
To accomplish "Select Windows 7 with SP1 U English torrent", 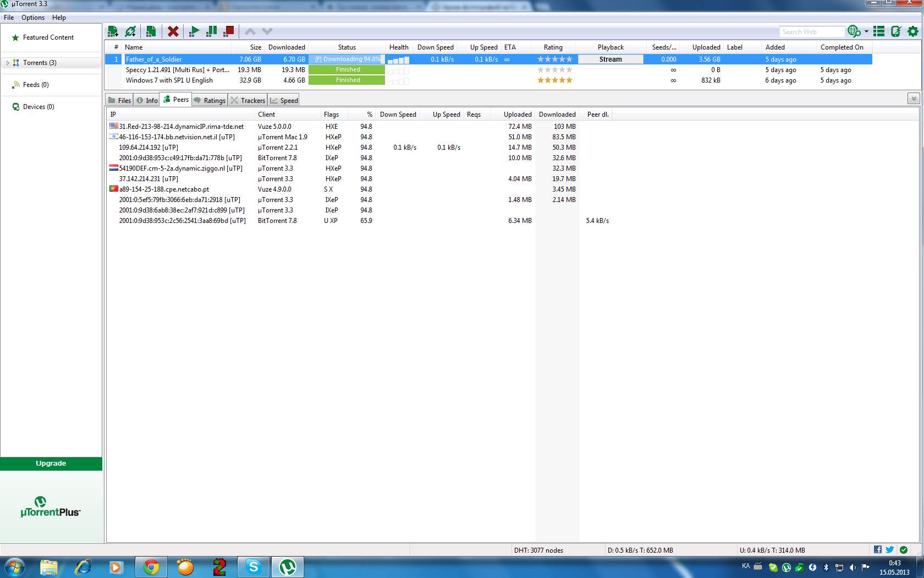I will click(488, 80).
